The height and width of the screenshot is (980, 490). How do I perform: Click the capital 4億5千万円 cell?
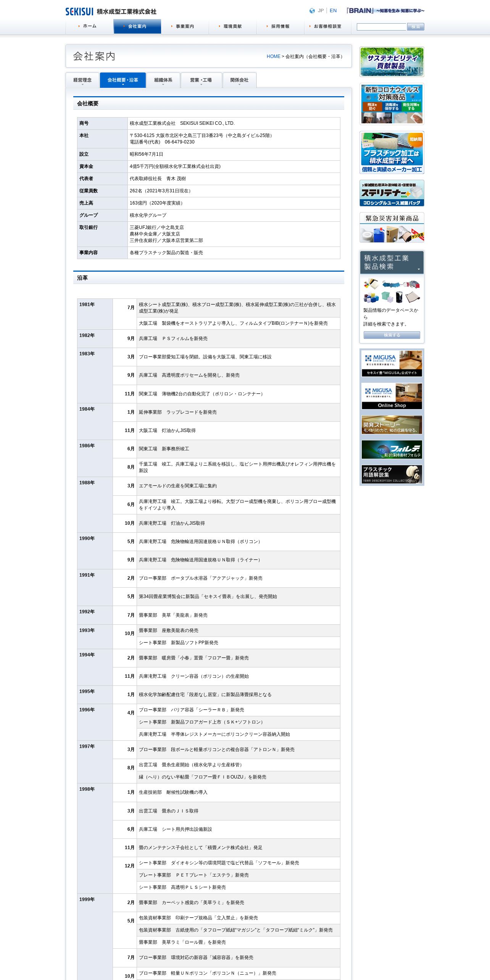point(234,166)
